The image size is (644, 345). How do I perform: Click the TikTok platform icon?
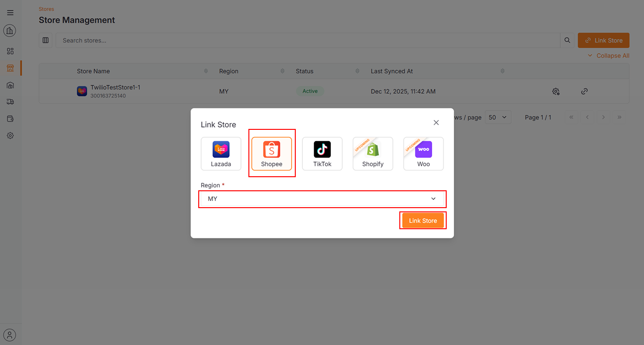point(322,153)
